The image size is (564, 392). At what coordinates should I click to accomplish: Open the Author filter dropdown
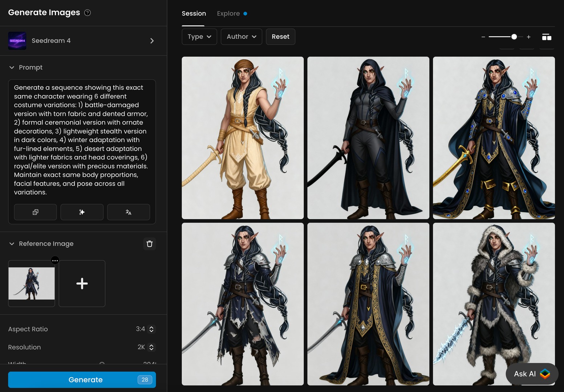click(241, 37)
